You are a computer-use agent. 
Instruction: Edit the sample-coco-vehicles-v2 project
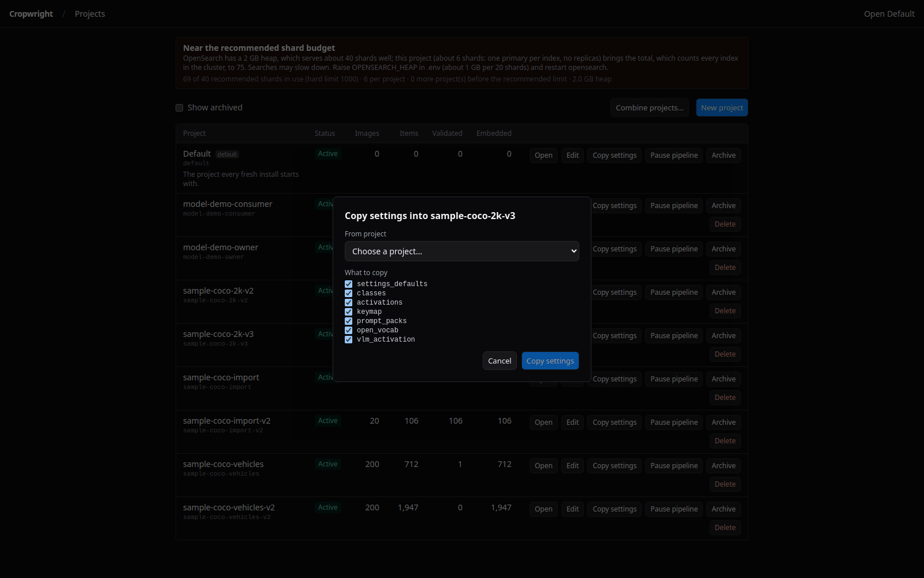pos(573,509)
